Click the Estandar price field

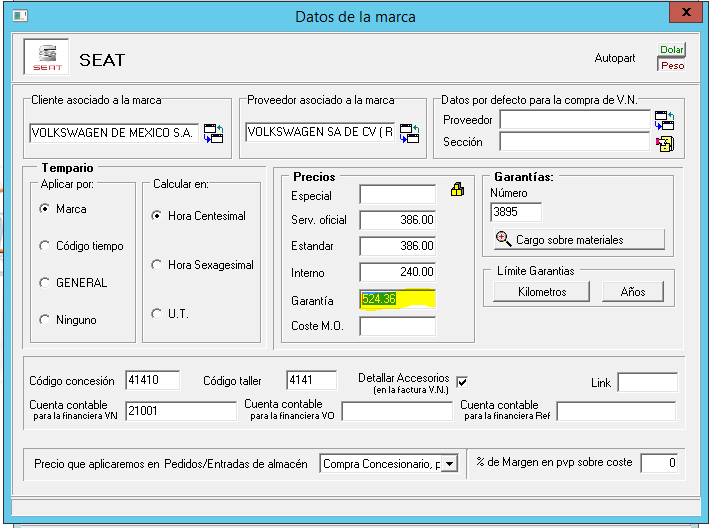pyautogui.click(x=398, y=246)
